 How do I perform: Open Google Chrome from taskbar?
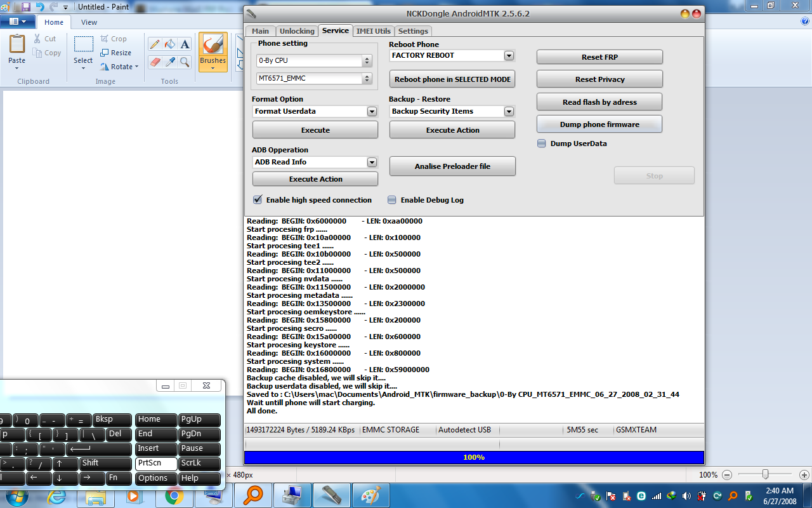coord(174,495)
